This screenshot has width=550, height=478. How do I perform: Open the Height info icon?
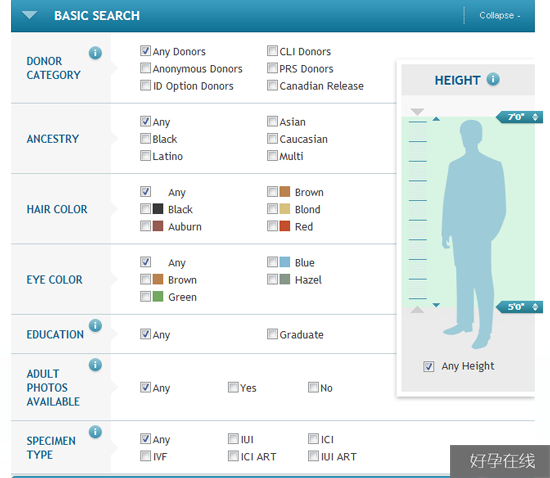coord(493,79)
